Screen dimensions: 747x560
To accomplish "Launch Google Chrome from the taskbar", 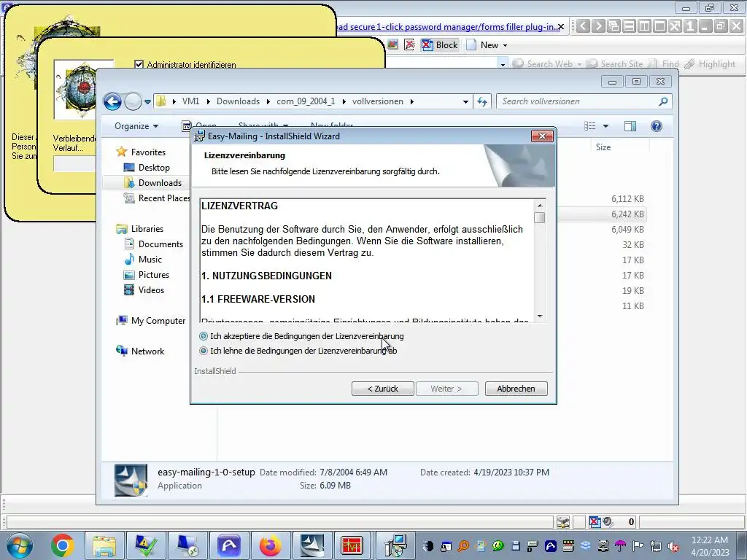I will pyautogui.click(x=63, y=545).
